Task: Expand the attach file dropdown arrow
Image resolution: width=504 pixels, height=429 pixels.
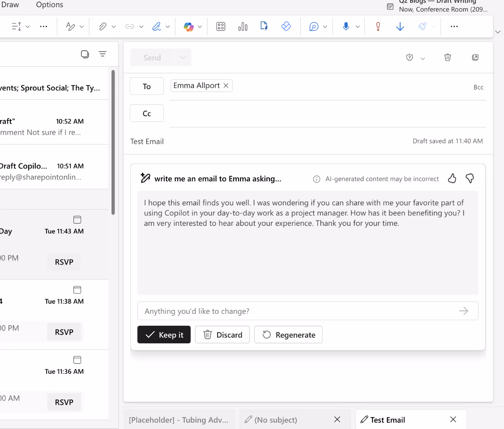Action: click(x=114, y=26)
